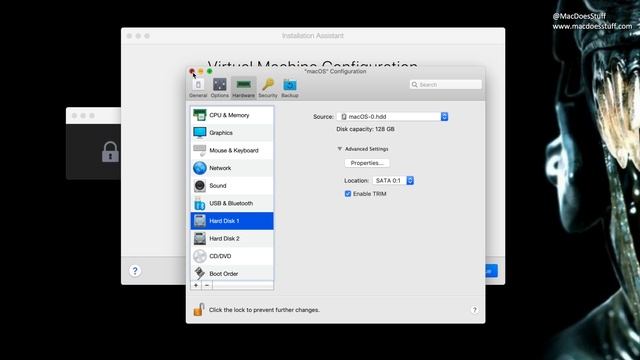Open help in macOS Configuration window

click(x=474, y=310)
